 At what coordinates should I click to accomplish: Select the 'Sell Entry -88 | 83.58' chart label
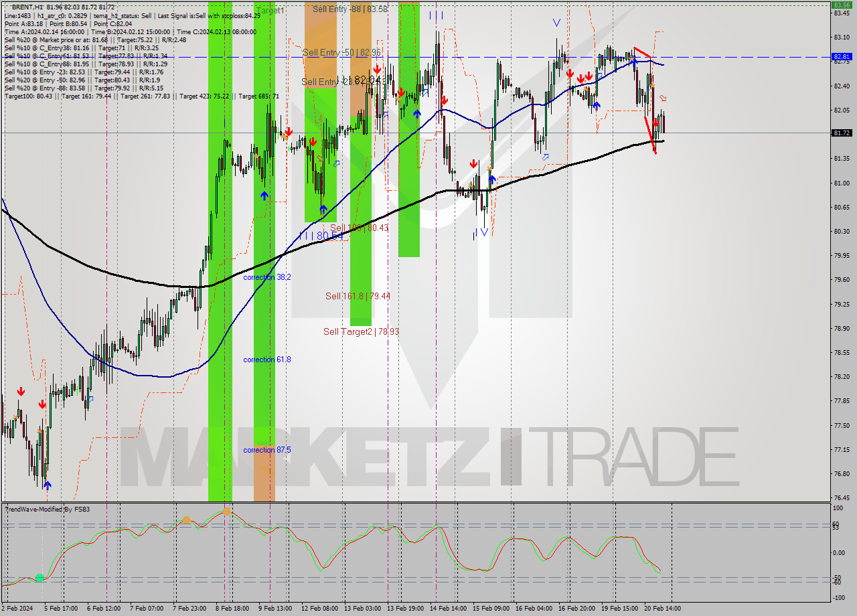[x=349, y=9]
